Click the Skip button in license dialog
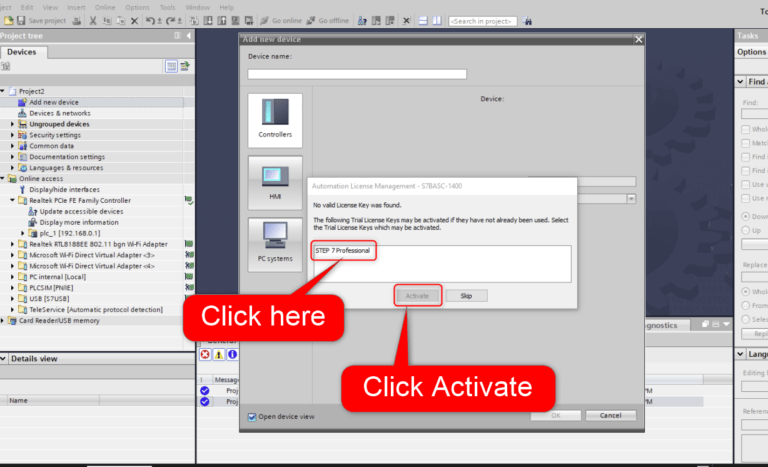Viewport: 768px width, 467px height. tap(466, 295)
